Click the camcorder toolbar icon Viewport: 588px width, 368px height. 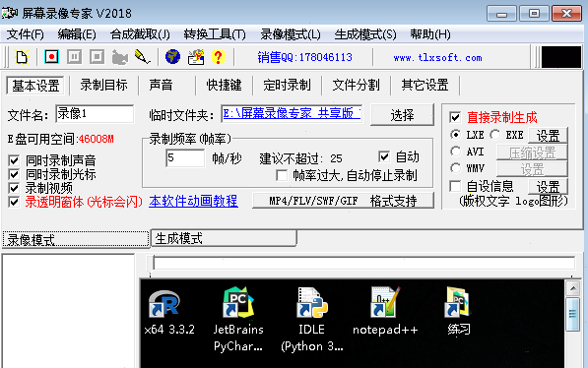[x=119, y=57]
